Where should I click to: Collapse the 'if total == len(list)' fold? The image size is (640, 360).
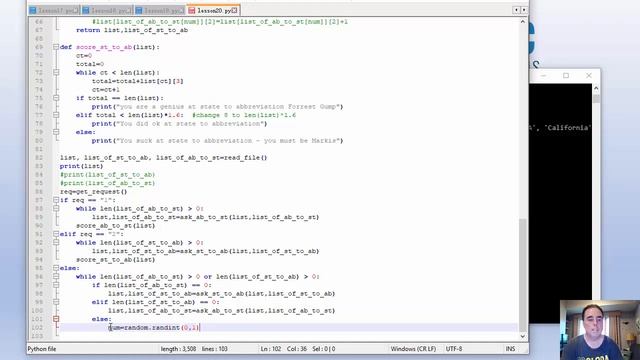click(x=56, y=98)
